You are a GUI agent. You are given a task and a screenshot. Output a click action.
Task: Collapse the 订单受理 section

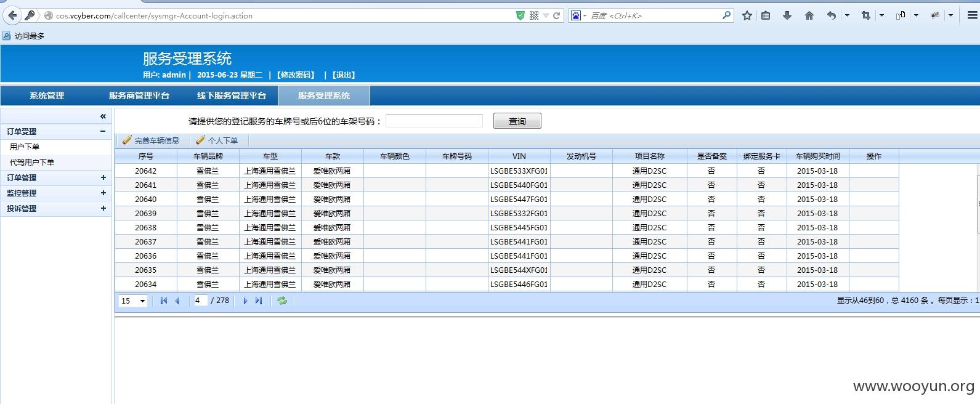[x=103, y=131]
